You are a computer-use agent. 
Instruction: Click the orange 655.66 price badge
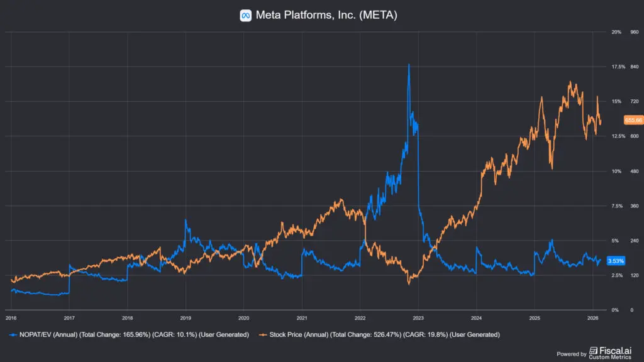point(633,119)
